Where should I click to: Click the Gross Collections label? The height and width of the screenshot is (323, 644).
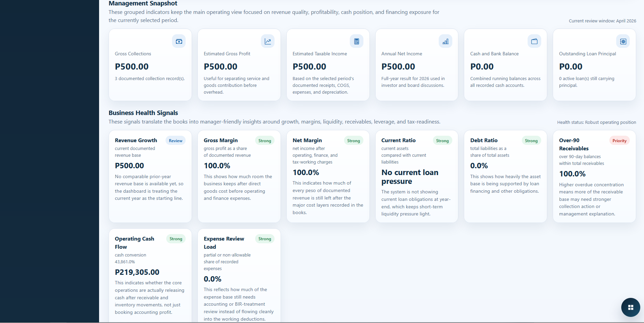(x=133, y=54)
